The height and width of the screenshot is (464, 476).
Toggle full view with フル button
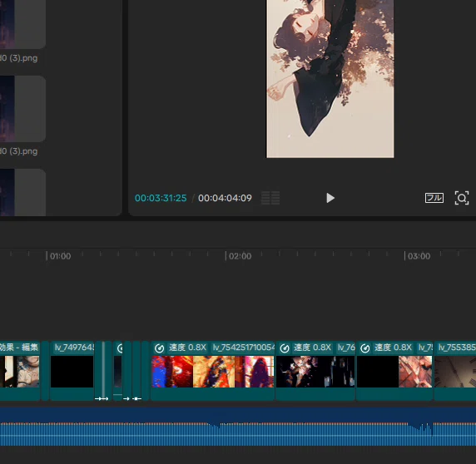coord(434,198)
